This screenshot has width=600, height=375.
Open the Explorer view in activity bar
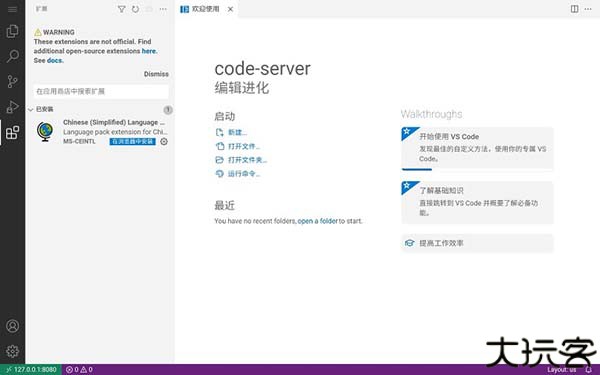click(x=12, y=31)
